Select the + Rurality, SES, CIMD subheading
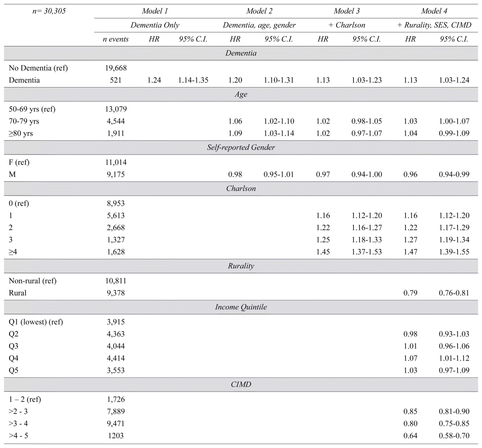 coord(434,25)
